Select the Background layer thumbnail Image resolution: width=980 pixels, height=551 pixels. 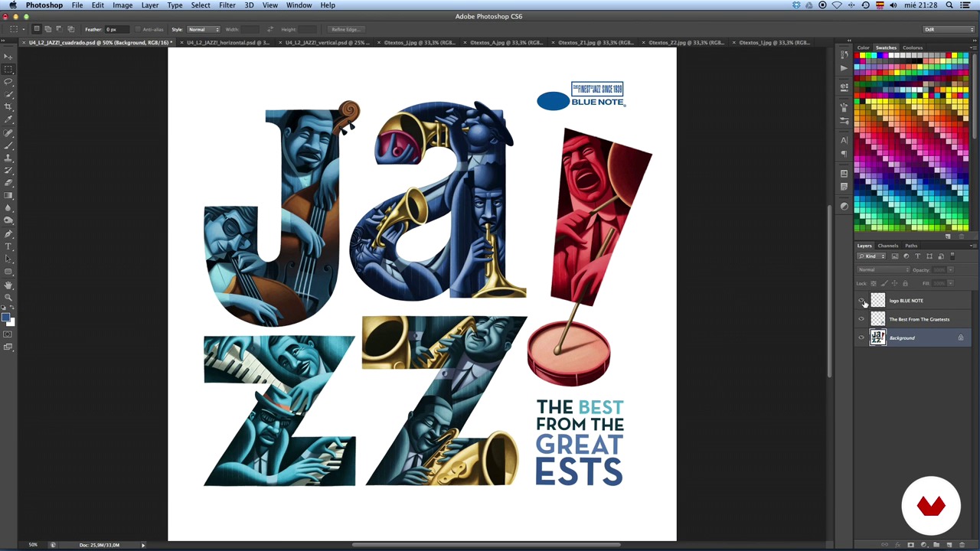pos(877,337)
